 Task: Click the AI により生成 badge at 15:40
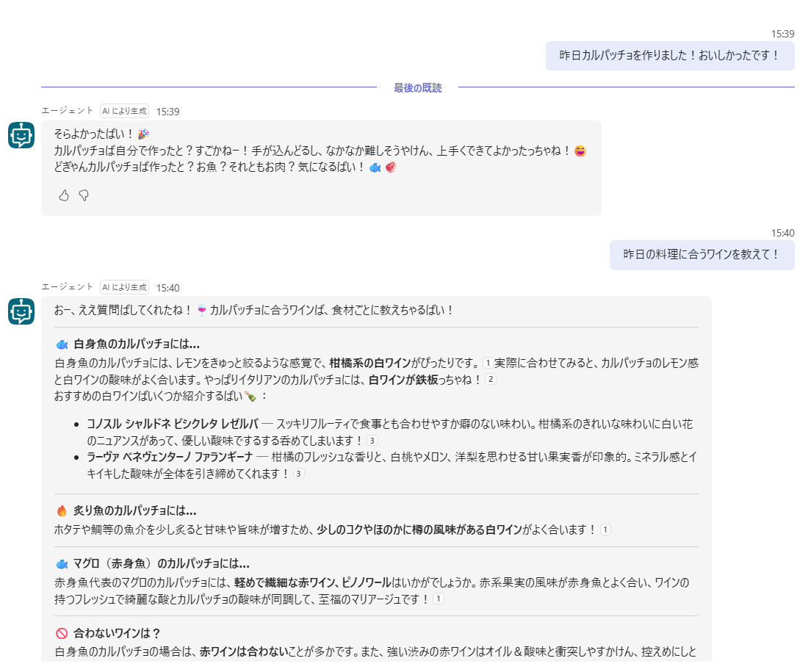[124, 287]
